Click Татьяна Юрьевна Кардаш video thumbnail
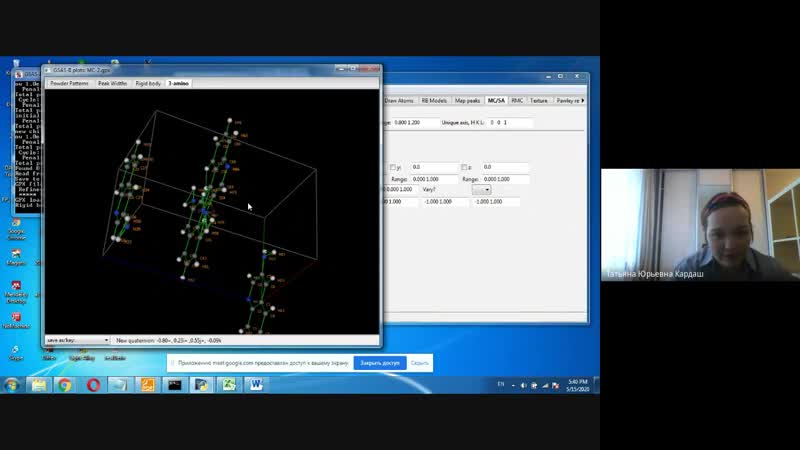Screen dimensions: 800x450 pyautogui.click(x=701, y=225)
